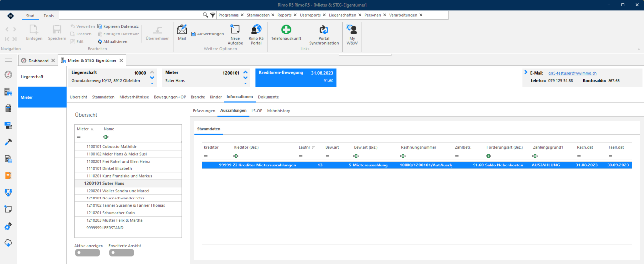
Task: Go to previous Mieter with up arrow
Action: pos(246,72)
